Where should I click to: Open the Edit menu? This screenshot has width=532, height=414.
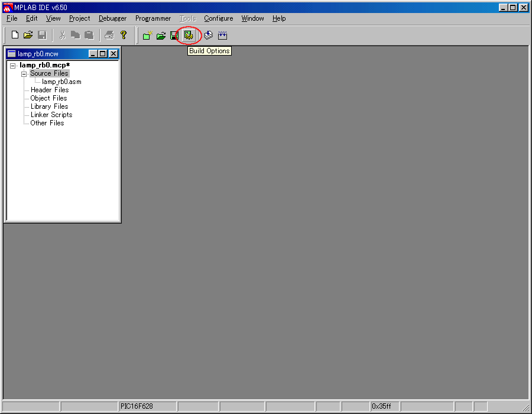tap(31, 18)
